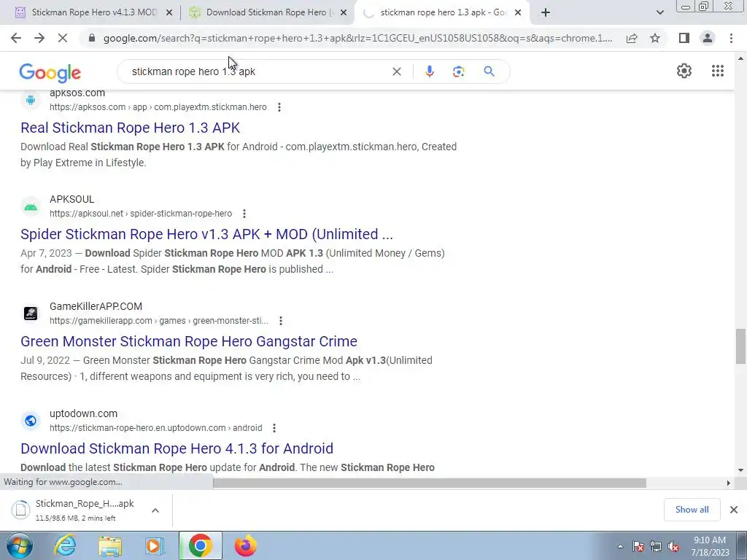Image resolution: width=747 pixels, height=560 pixels.
Task: Open more options for uptodown.com result
Action: pyautogui.click(x=274, y=428)
